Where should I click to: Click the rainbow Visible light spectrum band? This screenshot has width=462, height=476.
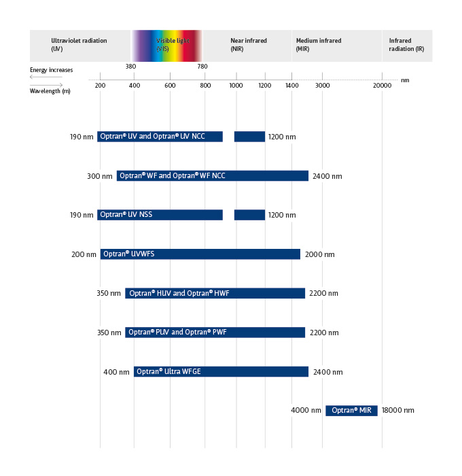click(x=167, y=46)
